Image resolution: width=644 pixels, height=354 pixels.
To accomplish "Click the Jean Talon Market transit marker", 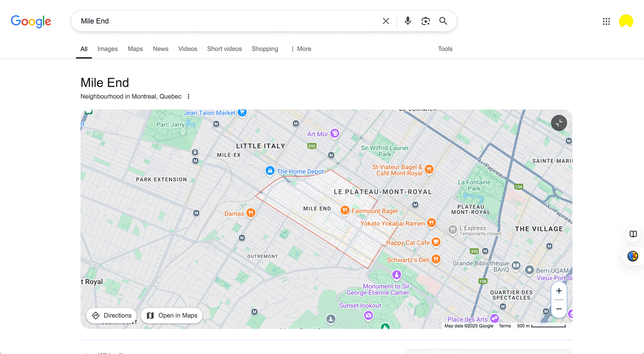I will click(x=242, y=113).
